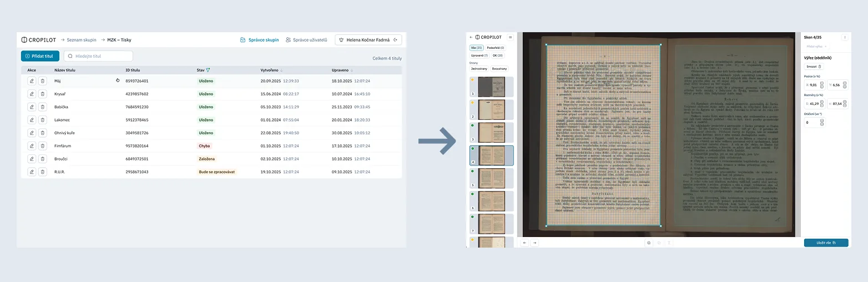
Task: Open the Stav column filter icon
Action: (x=208, y=70)
